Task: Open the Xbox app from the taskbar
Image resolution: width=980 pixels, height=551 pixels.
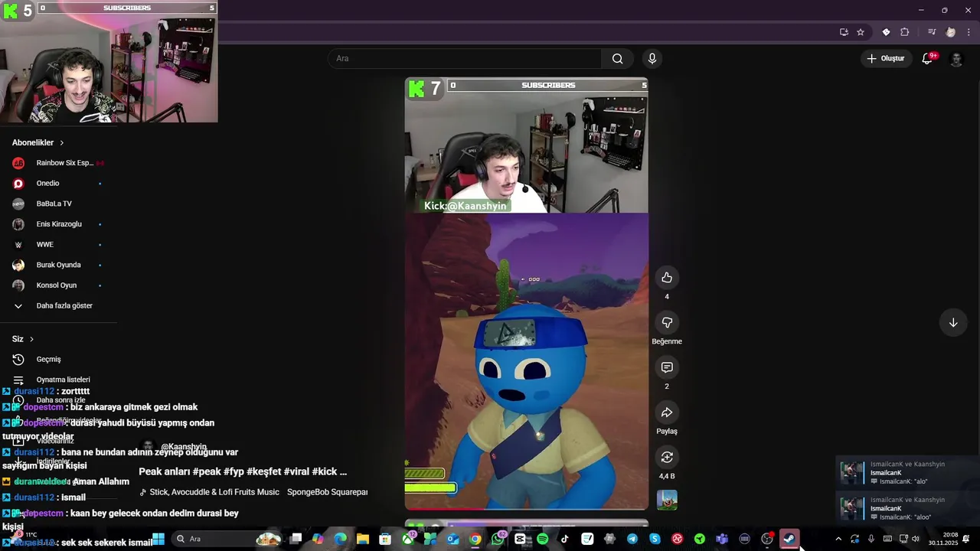Action: tap(408, 540)
